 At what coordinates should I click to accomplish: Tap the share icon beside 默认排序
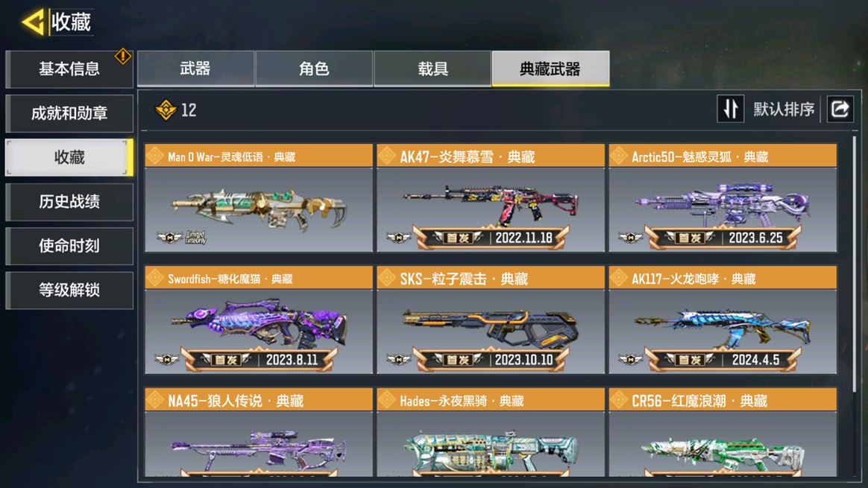coord(840,109)
